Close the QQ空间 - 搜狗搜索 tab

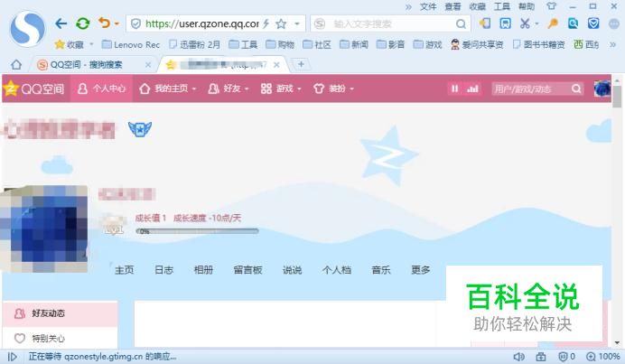pyautogui.click(x=148, y=65)
